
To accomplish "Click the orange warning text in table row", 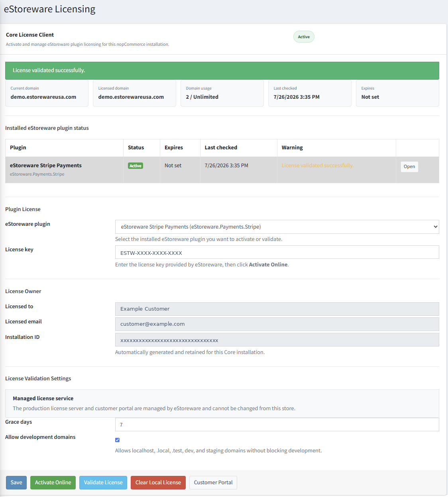I will pyautogui.click(x=318, y=165).
